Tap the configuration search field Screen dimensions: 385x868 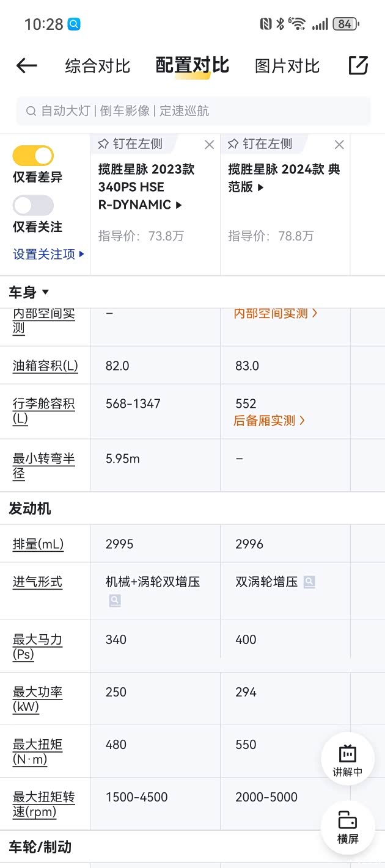click(193, 111)
